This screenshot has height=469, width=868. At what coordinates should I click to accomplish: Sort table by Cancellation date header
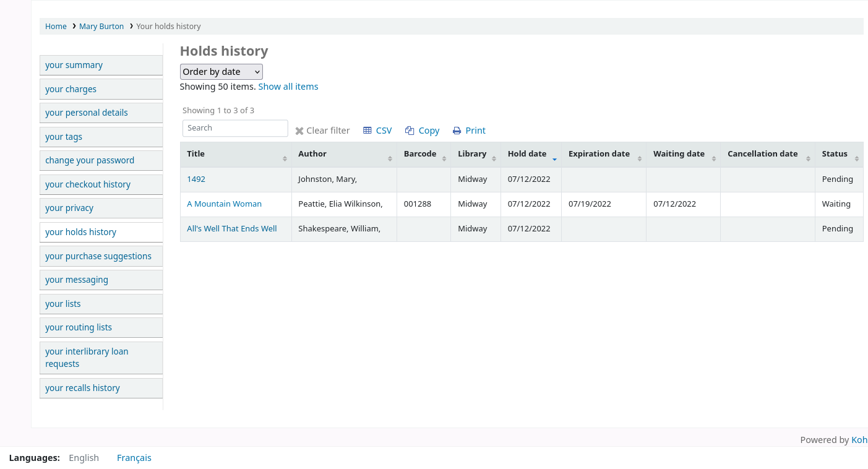[x=762, y=154]
